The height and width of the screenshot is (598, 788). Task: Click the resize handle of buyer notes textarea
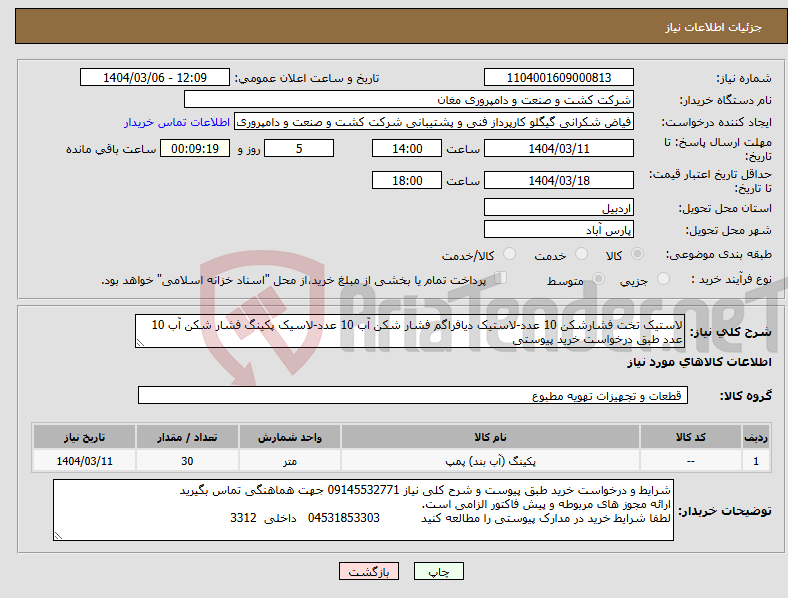click(x=58, y=536)
